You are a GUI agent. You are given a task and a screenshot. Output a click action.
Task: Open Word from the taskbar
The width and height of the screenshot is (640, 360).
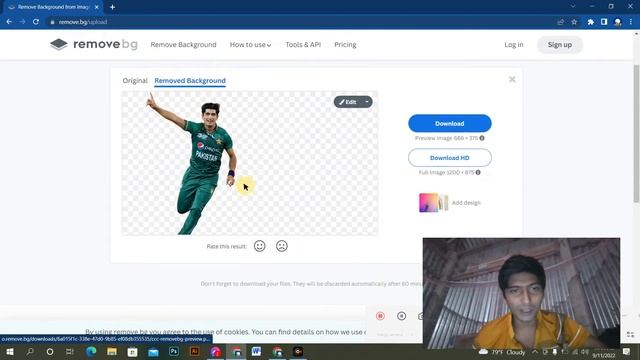(x=256, y=351)
